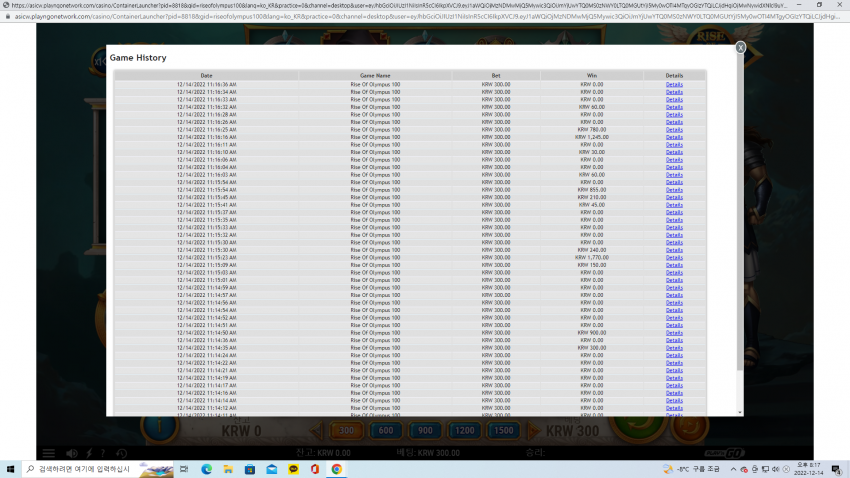
Task: Select the 600 bet amount button
Action: pos(386,431)
